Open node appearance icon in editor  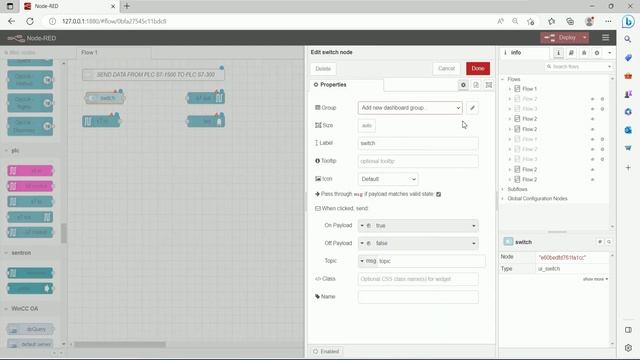489,85
